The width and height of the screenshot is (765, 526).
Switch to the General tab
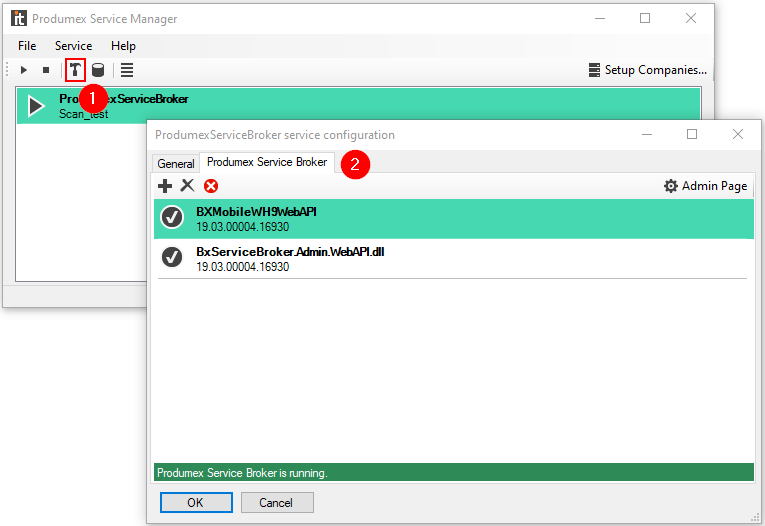(176, 163)
